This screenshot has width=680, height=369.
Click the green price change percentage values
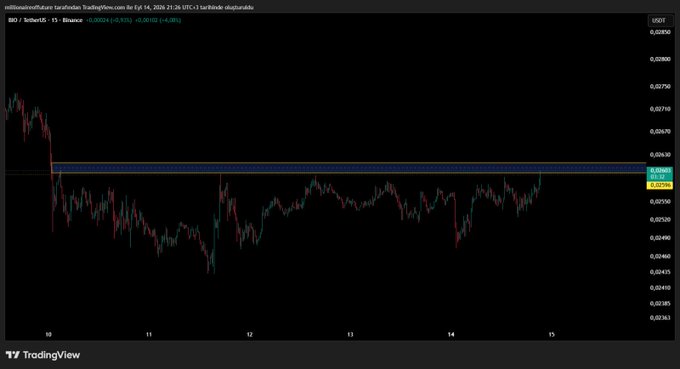(134, 20)
